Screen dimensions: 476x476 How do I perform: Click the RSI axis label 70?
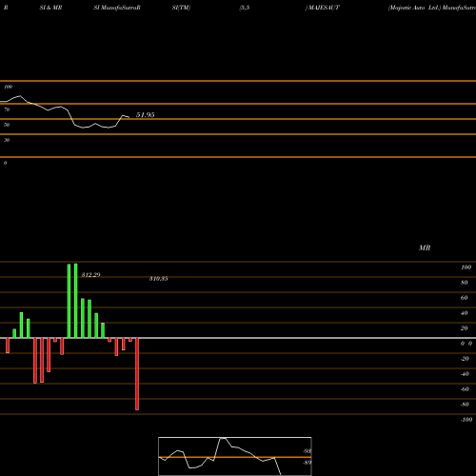pyautogui.click(x=7, y=109)
